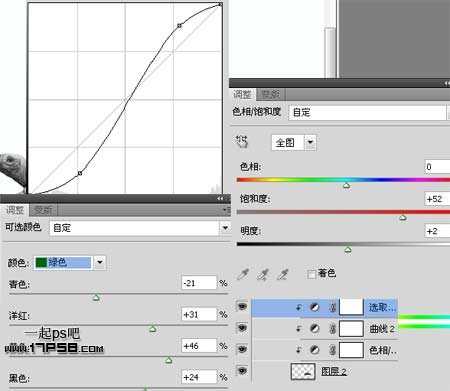Select top-right endpoint of the curve
This screenshot has height=391, width=450.
[220, 4]
